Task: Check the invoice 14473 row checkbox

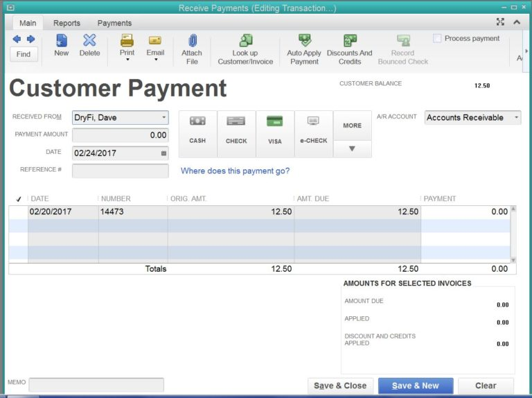Action: 19,212
